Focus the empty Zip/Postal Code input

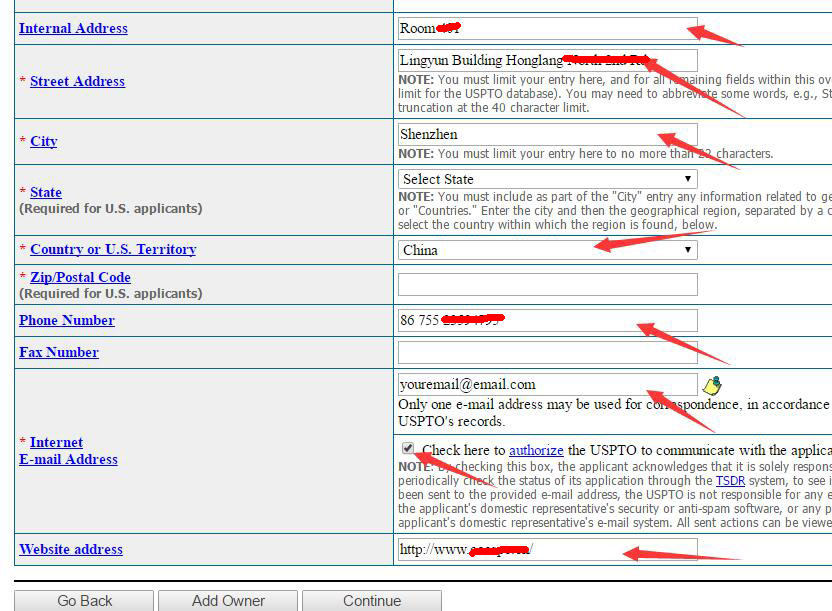[548, 284]
